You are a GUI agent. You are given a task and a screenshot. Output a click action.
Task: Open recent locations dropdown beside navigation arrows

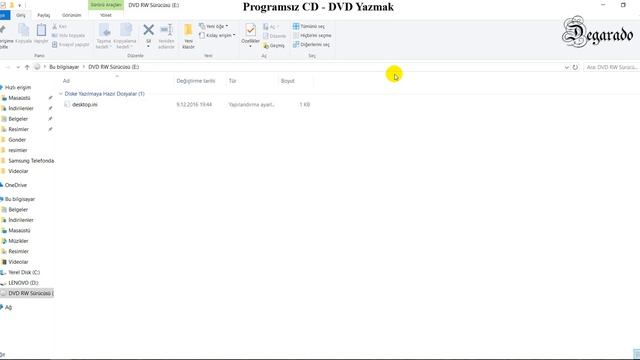point(18,67)
